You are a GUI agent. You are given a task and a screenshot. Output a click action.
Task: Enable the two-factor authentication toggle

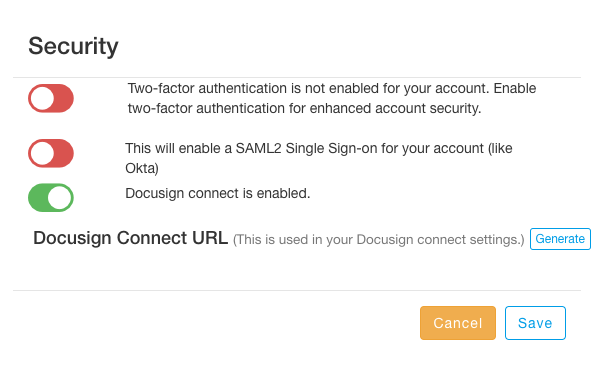51,99
